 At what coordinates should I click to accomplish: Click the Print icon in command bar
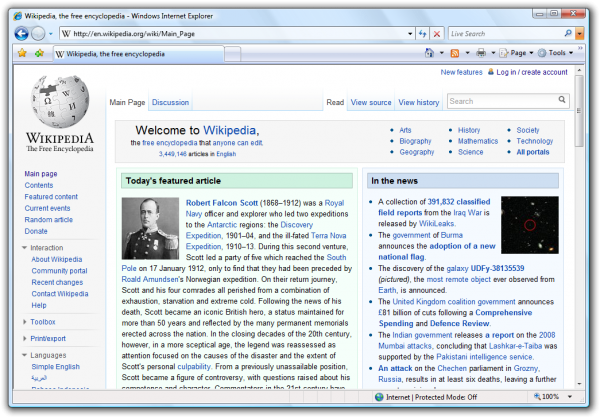(481, 53)
